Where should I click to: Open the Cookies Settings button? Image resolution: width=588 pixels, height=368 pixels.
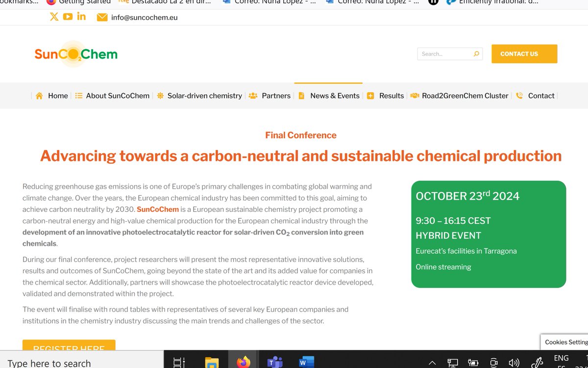click(x=564, y=342)
